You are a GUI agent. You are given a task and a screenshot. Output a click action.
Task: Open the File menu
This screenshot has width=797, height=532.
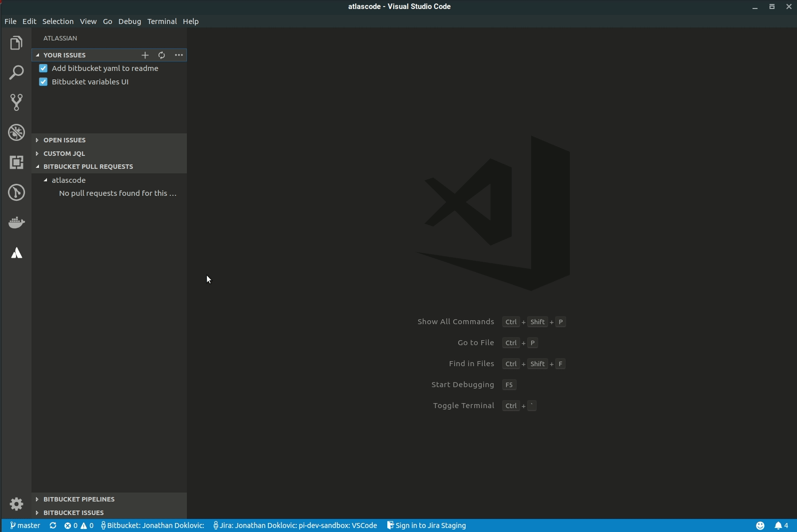(10, 21)
